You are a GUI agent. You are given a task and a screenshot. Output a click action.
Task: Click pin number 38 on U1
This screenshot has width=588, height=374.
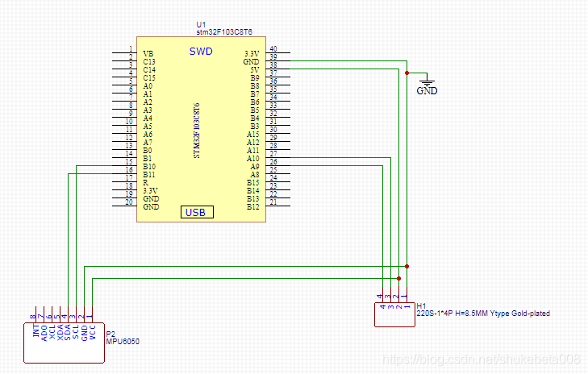273,65
